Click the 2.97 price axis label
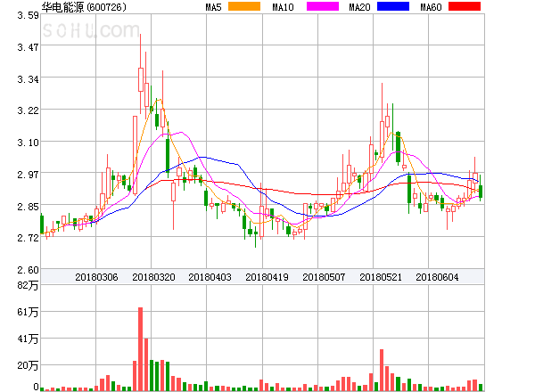 pos(28,175)
